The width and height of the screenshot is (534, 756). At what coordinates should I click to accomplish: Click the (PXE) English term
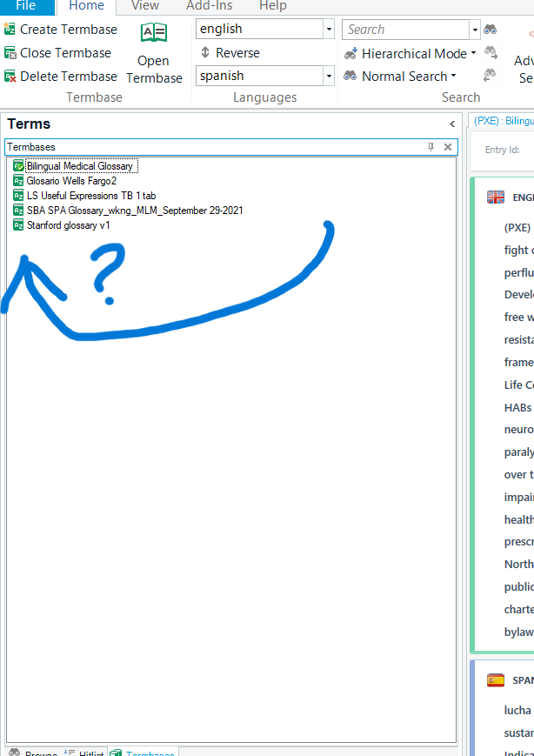click(x=517, y=228)
